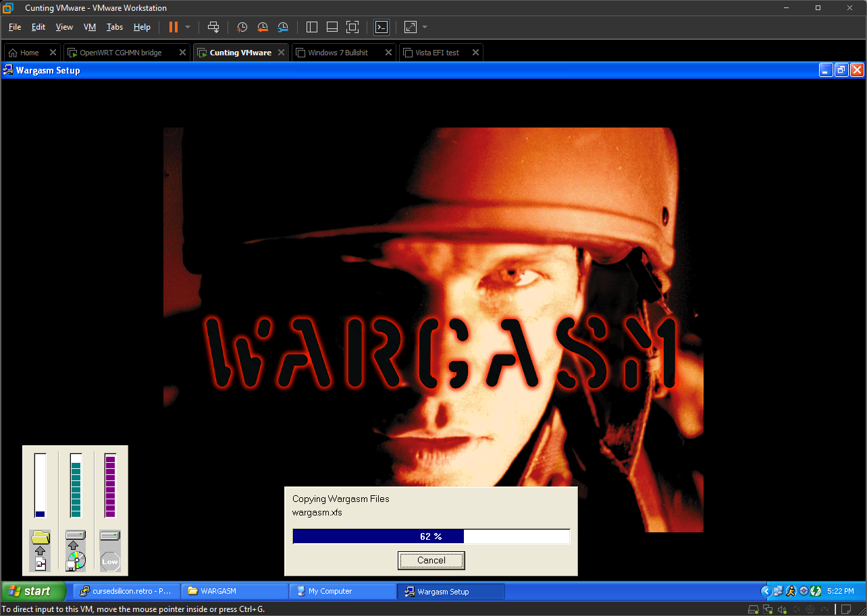The image size is (867, 616).
Task: Close the Home tab
Action: coord(53,53)
